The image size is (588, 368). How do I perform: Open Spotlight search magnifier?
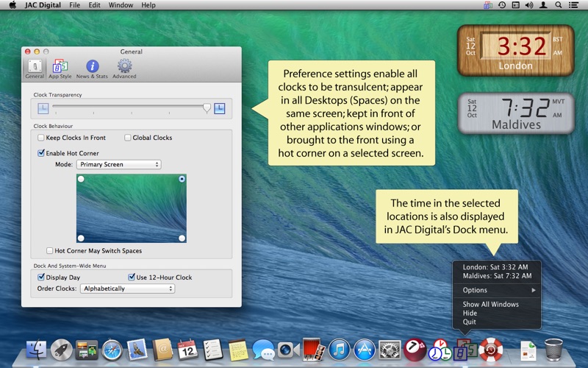tap(559, 5)
